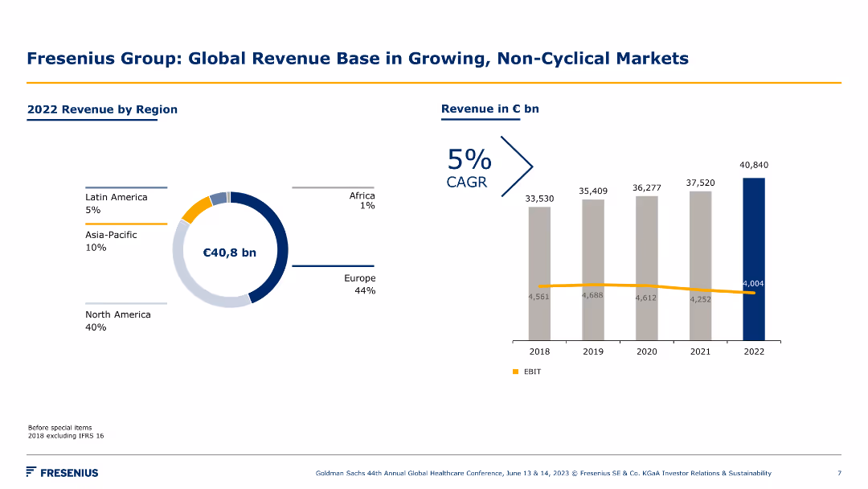Image resolution: width=868 pixels, height=489 pixels.
Task: Click the '2019' axis label
Action: [593, 351]
